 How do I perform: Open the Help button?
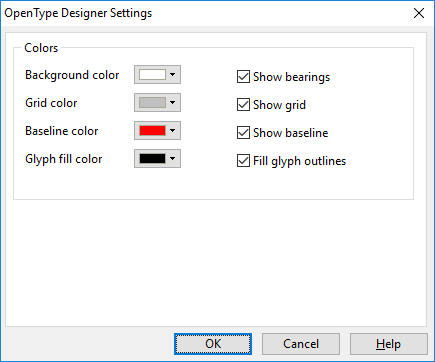point(389,344)
